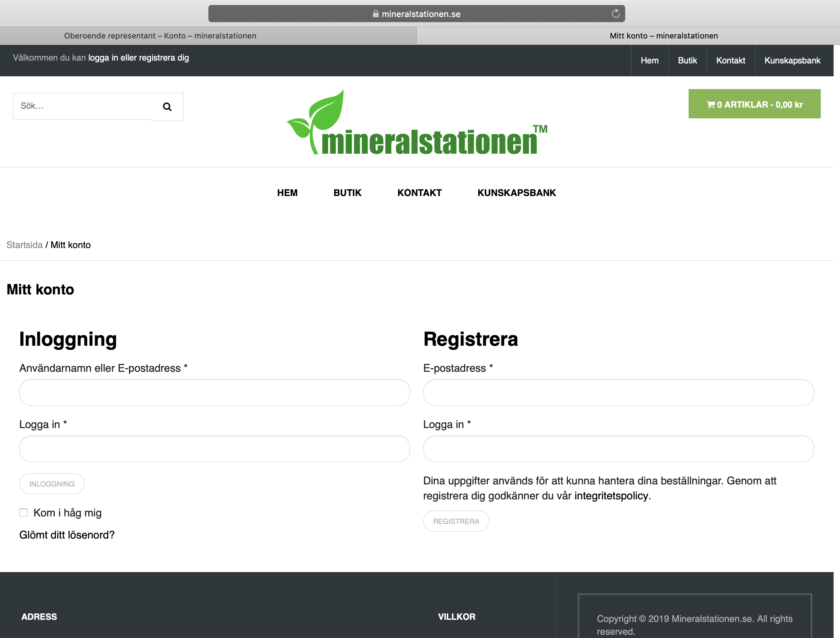Click the Copyright 2019 Mineralstationen.se text
The image size is (840, 638).
[x=695, y=625]
